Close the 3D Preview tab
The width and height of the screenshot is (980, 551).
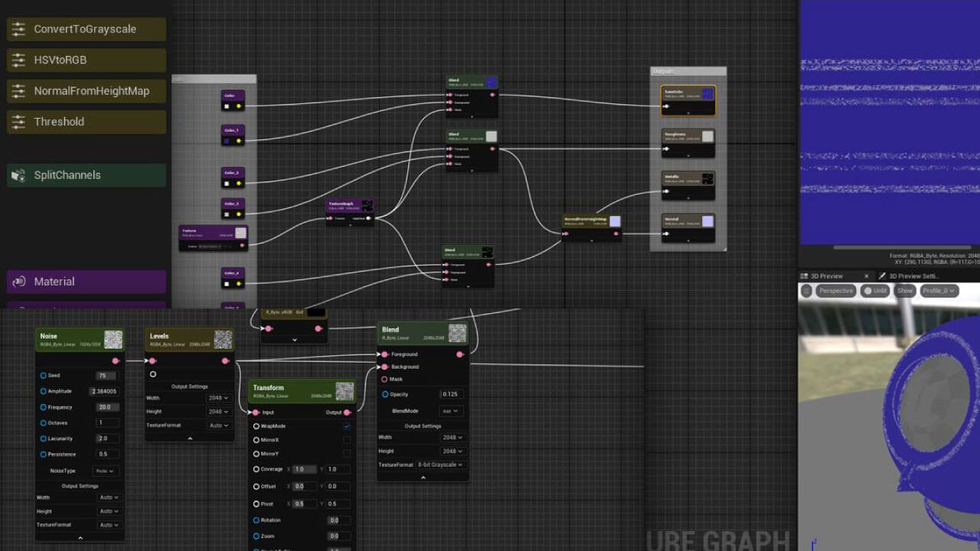[x=867, y=276]
